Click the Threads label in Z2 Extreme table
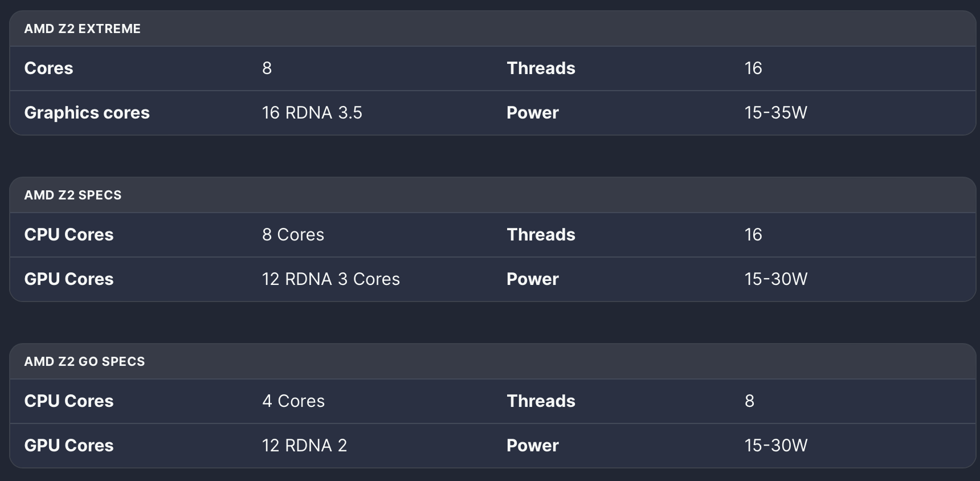The width and height of the screenshot is (980, 481). coord(541,68)
